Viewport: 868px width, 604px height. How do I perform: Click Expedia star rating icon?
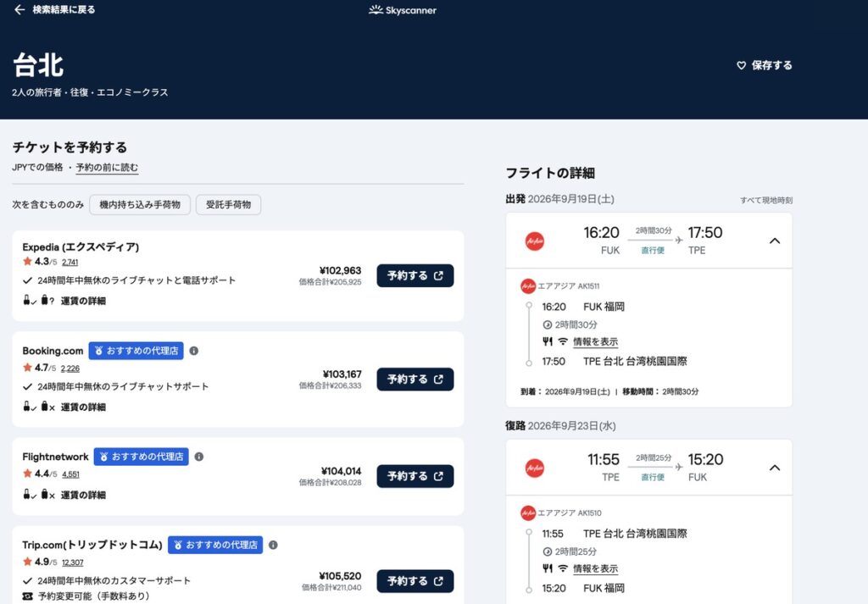pyautogui.click(x=27, y=261)
